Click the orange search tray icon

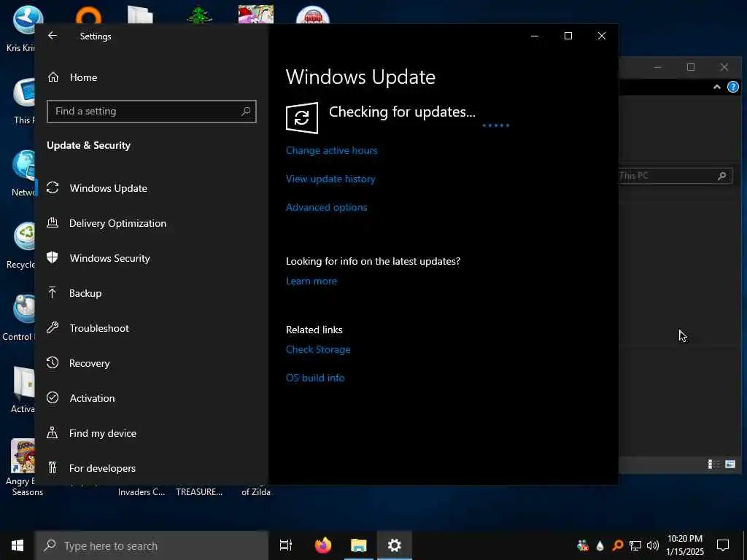click(x=617, y=545)
